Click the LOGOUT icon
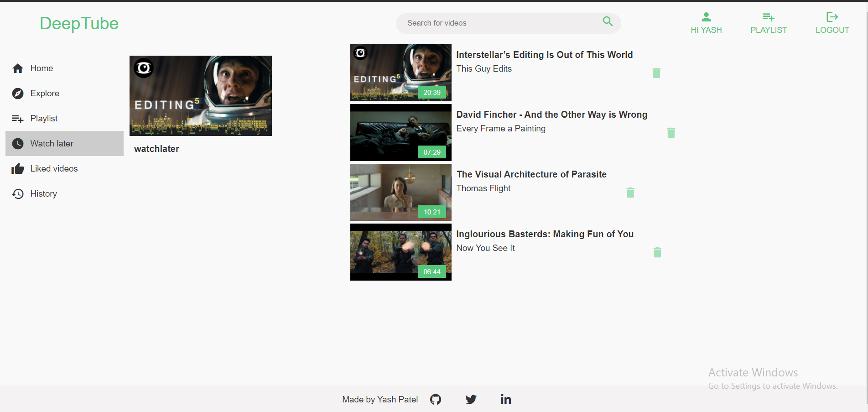 click(832, 17)
